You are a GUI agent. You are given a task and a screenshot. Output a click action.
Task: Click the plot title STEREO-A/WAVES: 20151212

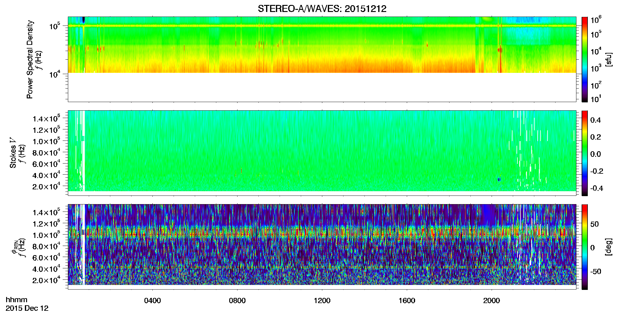[322, 9]
